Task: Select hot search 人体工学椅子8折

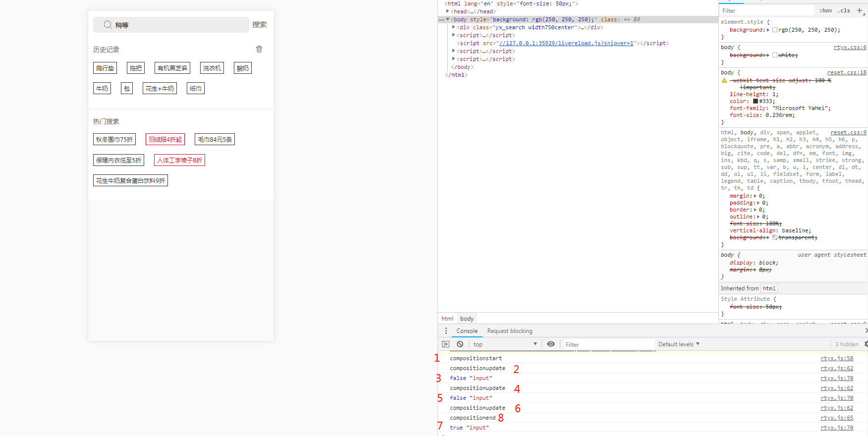Action: (x=179, y=160)
